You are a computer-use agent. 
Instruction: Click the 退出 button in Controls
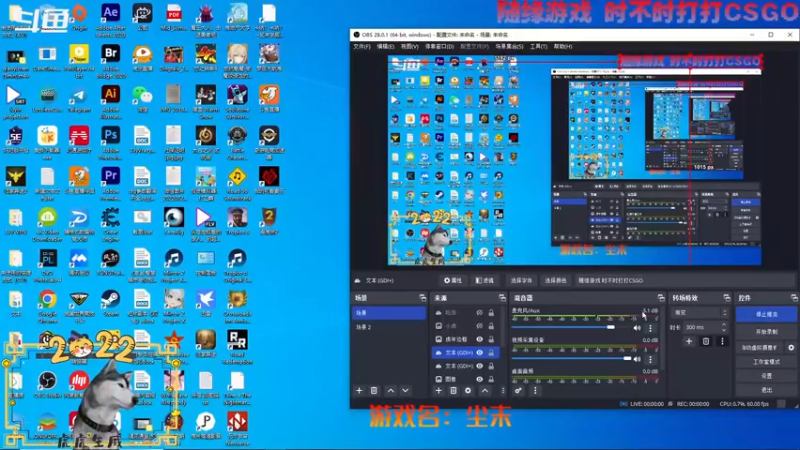coord(766,390)
